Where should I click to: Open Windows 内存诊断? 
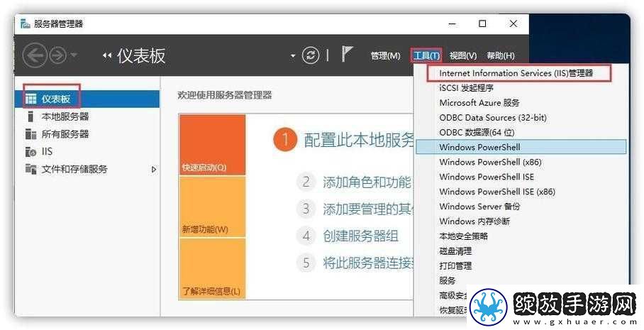click(x=474, y=221)
